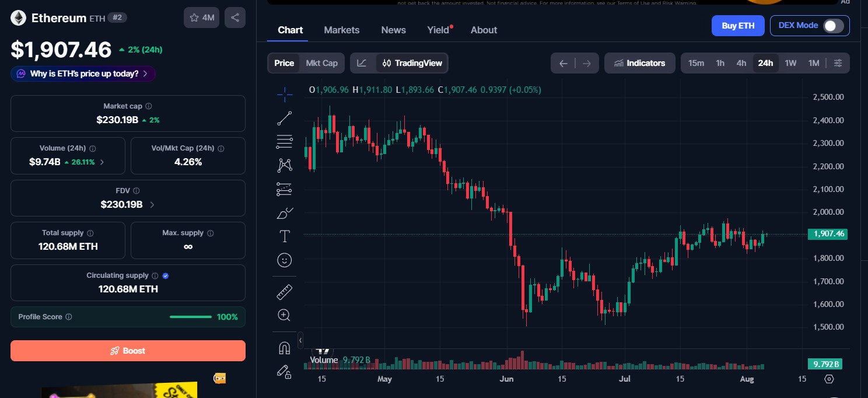The width and height of the screenshot is (868, 398).
Task: Click the redo arrow on chart
Action: (587, 63)
